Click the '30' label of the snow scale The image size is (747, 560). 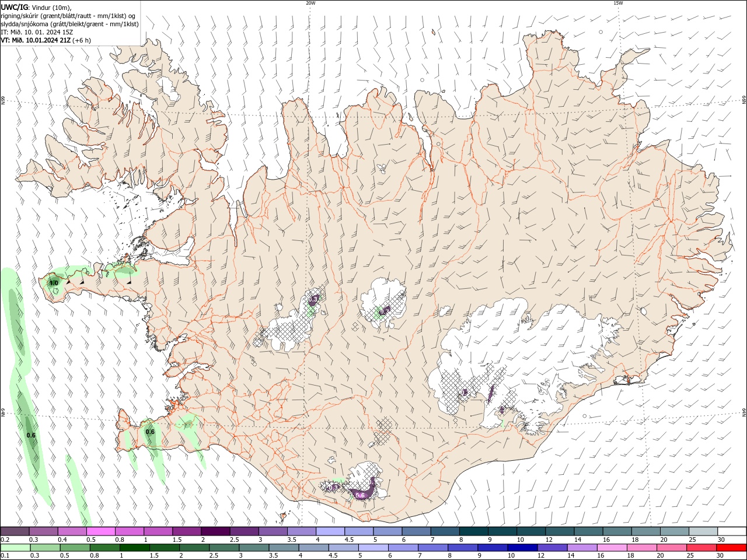click(721, 540)
